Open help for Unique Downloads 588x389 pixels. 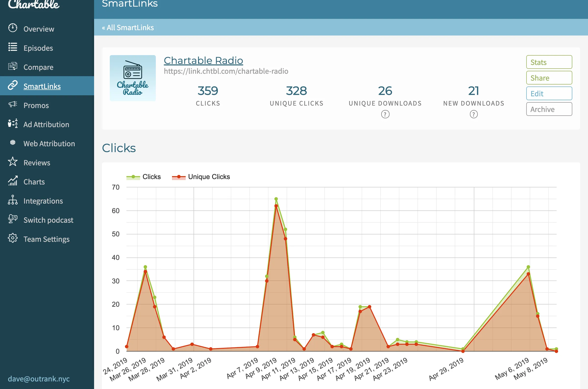pyautogui.click(x=385, y=114)
